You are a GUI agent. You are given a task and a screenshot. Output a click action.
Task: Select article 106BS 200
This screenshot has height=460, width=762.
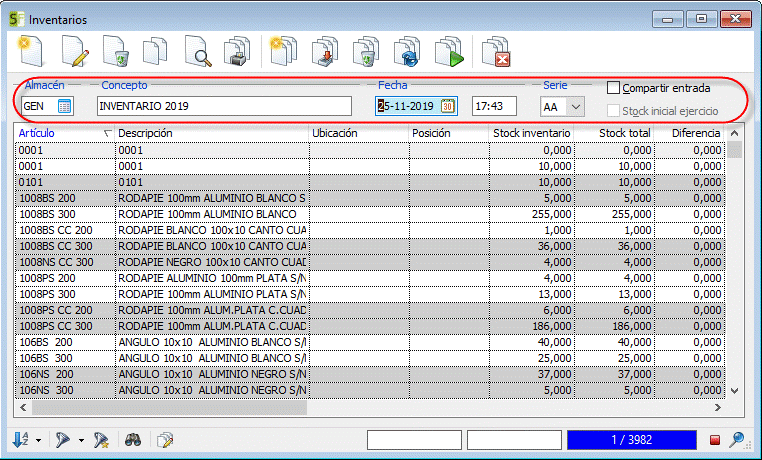click(46, 342)
